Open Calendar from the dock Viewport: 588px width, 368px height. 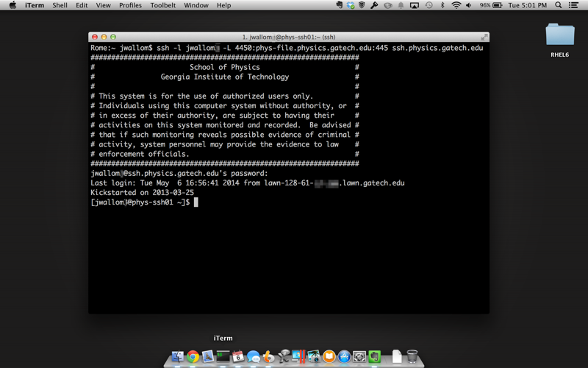coord(238,356)
